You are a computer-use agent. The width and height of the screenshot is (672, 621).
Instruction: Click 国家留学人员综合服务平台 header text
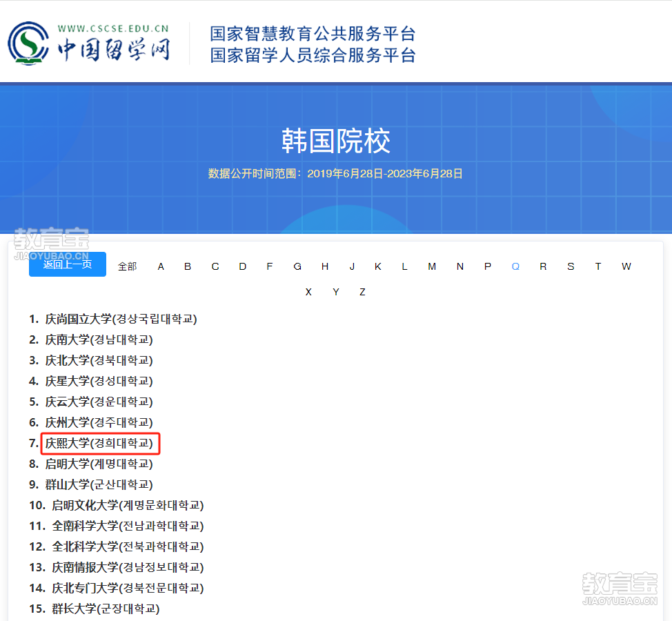(313, 55)
